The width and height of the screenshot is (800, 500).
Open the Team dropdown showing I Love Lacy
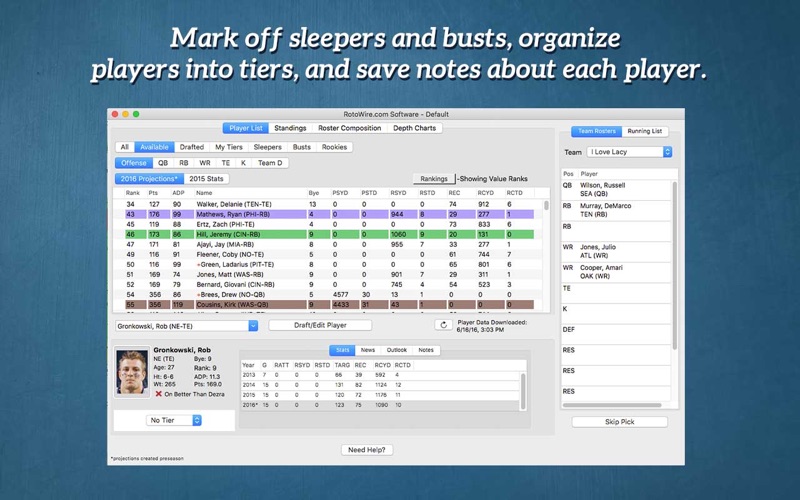click(x=629, y=152)
